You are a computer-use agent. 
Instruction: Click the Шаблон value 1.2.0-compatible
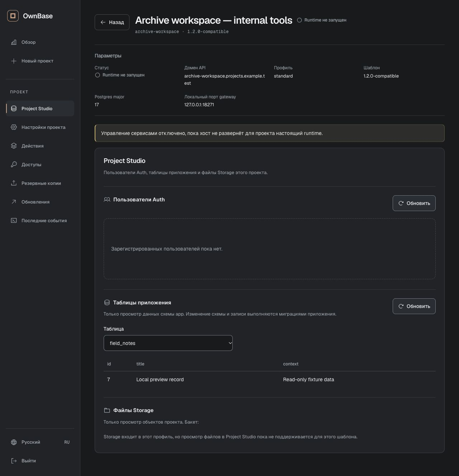click(381, 76)
